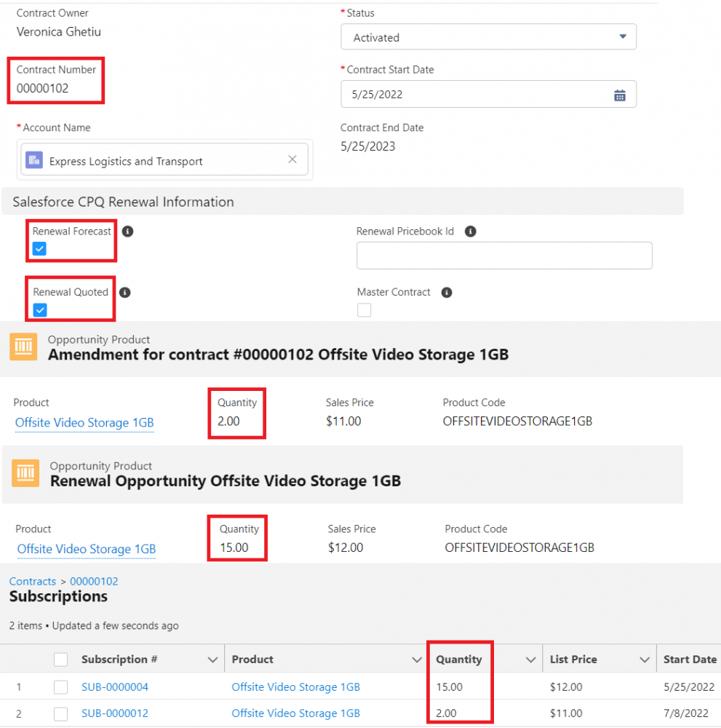Open the Product column menu
The image size is (721, 728).
coord(417,660)
